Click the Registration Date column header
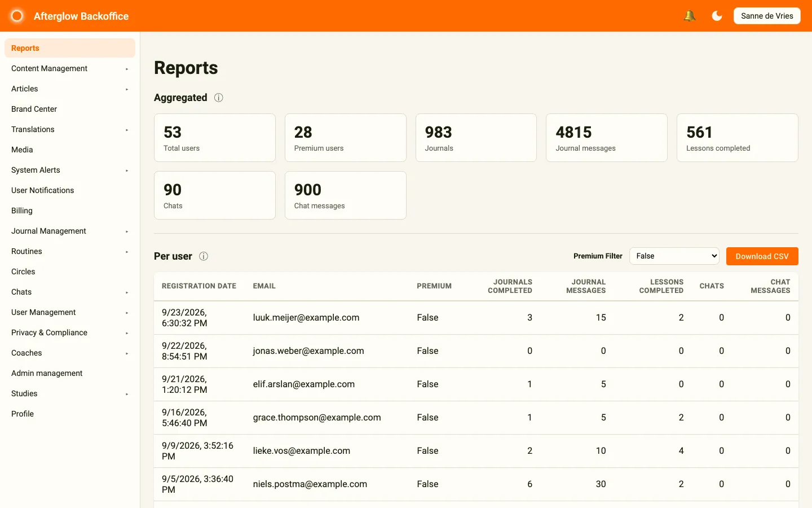812x508 pixels. [x=199, y=286]
